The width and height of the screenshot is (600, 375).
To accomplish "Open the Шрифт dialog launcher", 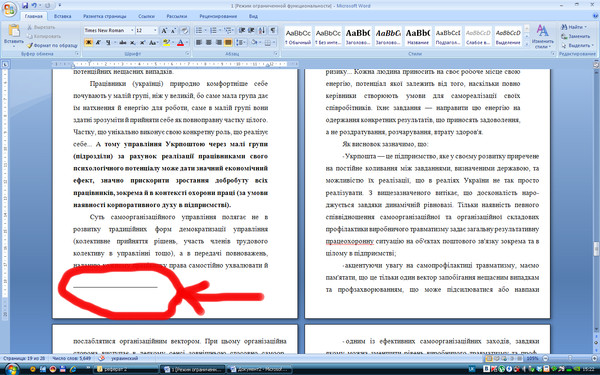I will [x=188, y=54].
